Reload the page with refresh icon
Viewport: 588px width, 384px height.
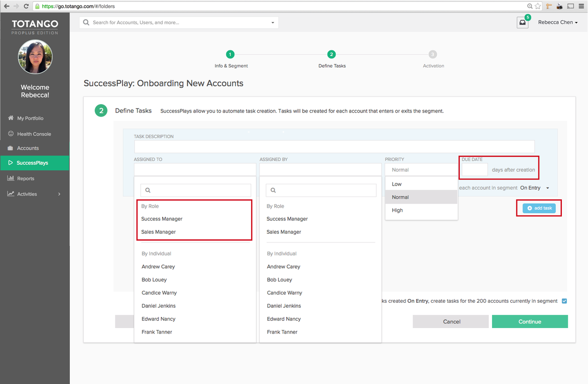(x=26, y=6)
